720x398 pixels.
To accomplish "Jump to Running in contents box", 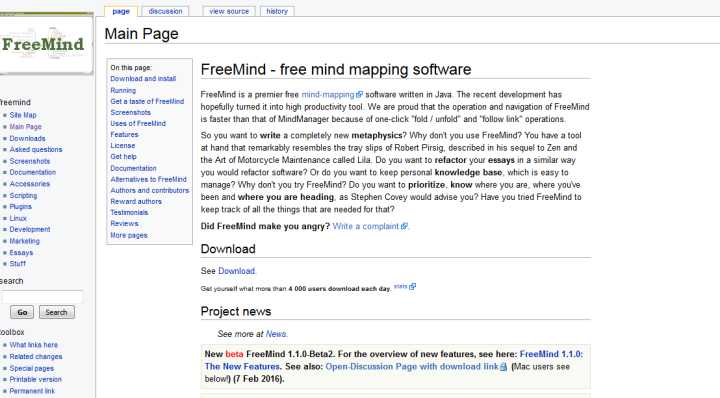I will [123, 90].
